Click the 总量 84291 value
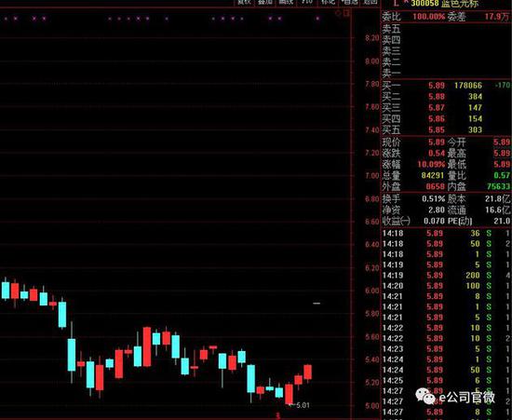 [x=433, y=176]
